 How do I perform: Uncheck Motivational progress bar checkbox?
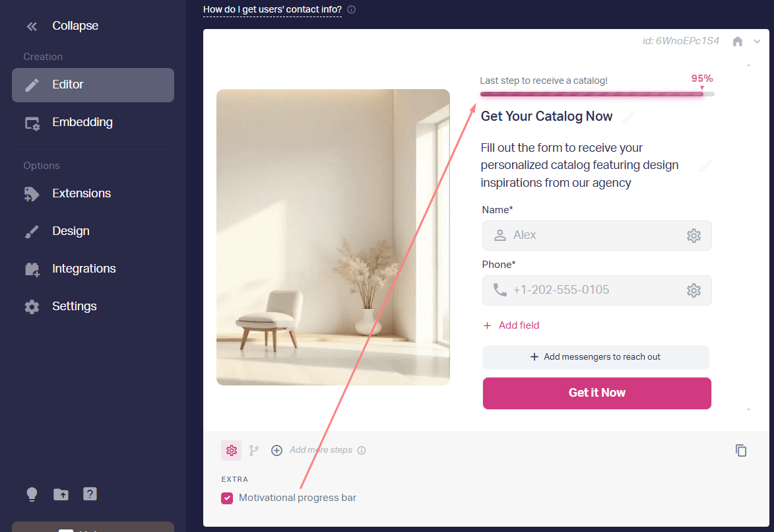click(227, 498)
